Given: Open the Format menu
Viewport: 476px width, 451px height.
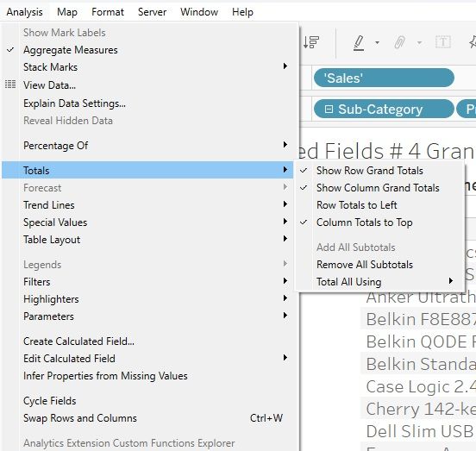Looking at the screenshot, I should pyautogui.click(x=108, y=12).
